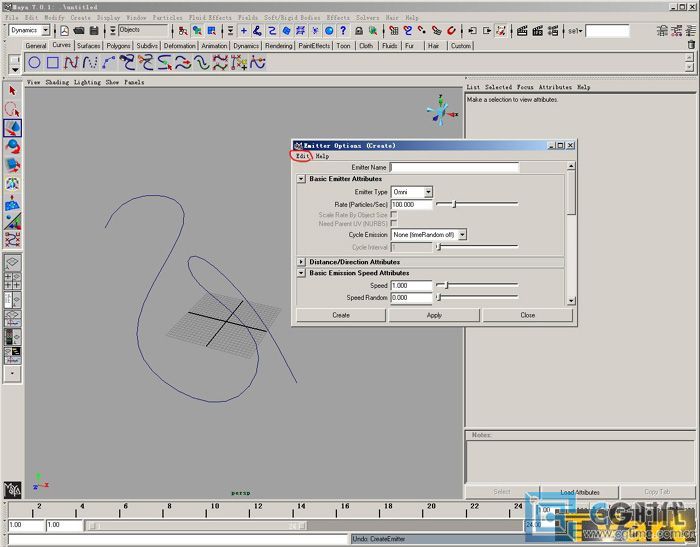700x547 pixels.
Task: Open the sel quick selection dropdown
Action: (x=575, y=31)
